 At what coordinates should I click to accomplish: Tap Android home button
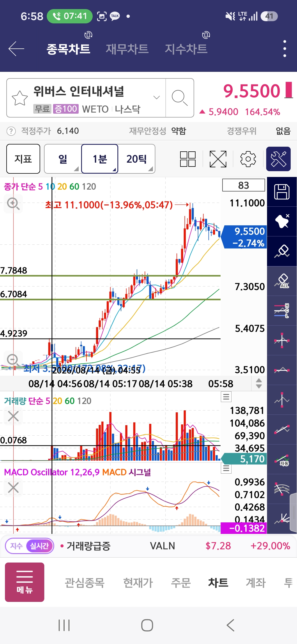(147, 625)
